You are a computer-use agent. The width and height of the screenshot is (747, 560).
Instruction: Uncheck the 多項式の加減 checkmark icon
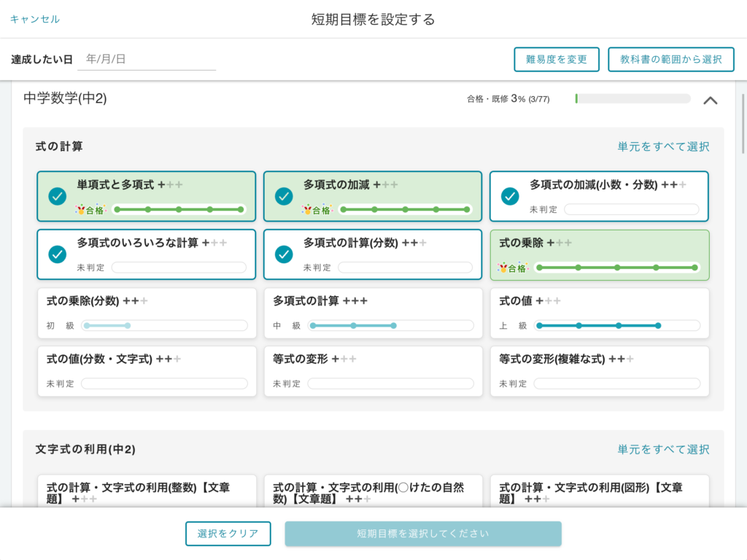click(x=284, y=196)
